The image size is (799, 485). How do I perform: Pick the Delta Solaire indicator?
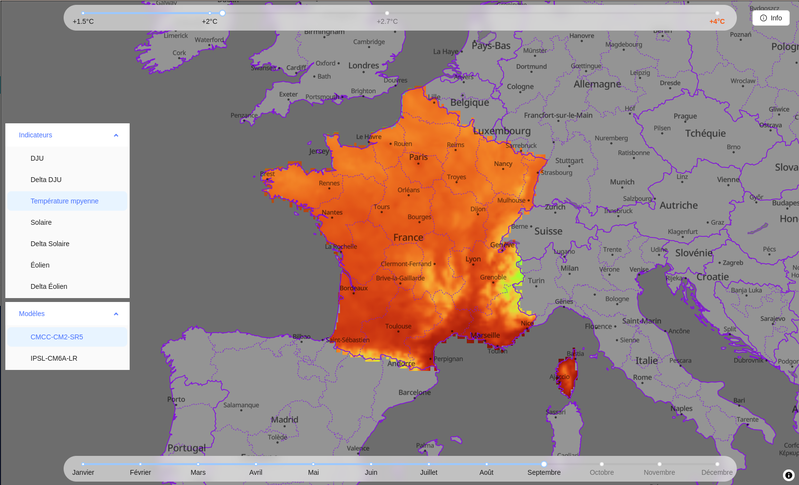point(50,244)
